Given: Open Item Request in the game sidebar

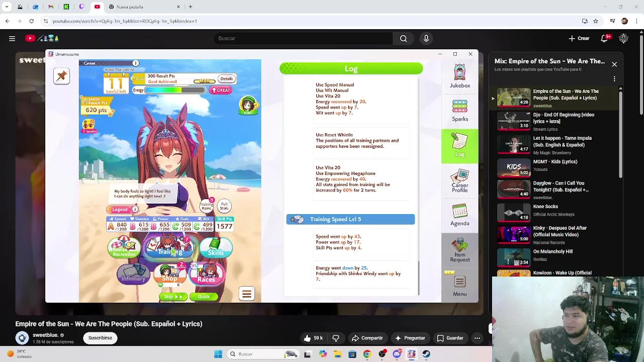Looking at the screenshot, I should (459, 250).
